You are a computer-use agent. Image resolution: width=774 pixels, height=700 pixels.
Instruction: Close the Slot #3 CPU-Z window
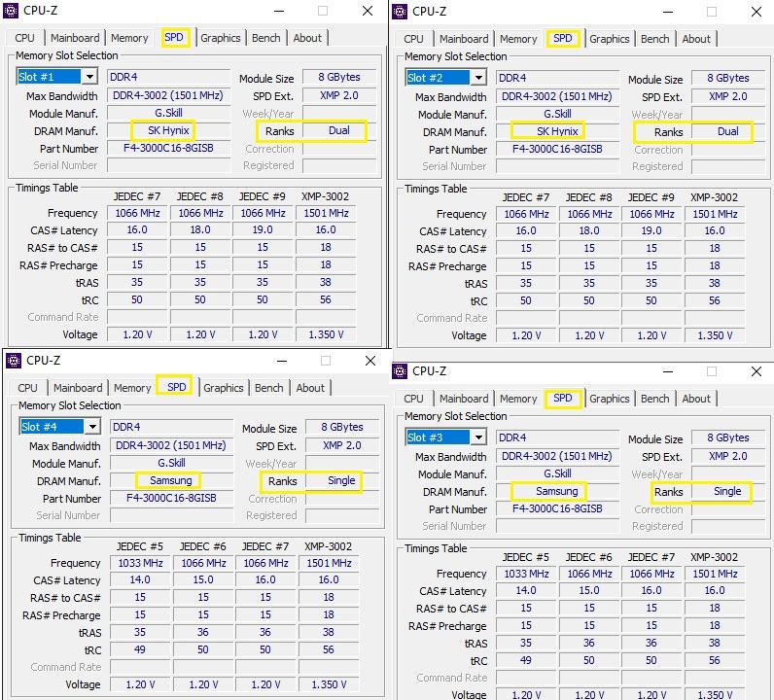pyautogui.click(x=756, y=371)
